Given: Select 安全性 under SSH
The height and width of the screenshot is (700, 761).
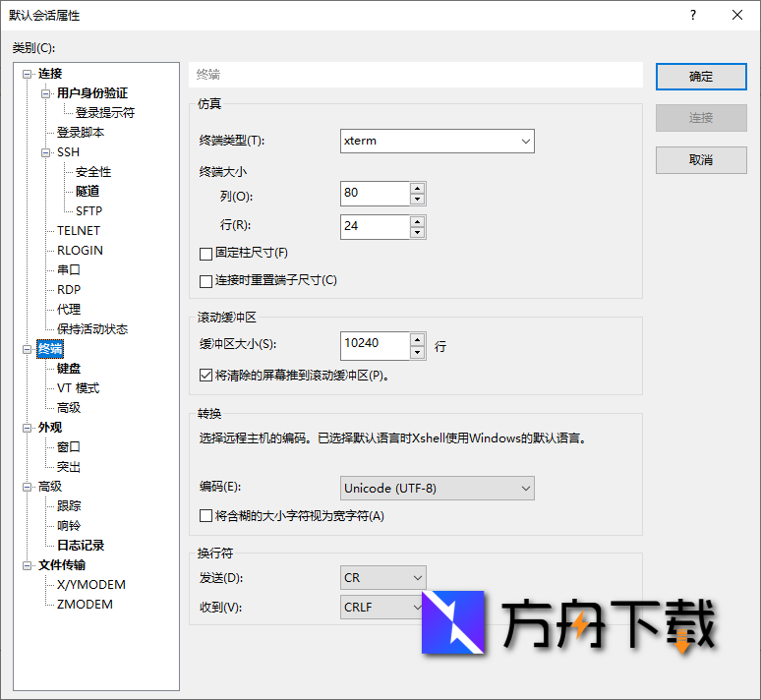Looking at the screenshot, I should pos(93,172).
